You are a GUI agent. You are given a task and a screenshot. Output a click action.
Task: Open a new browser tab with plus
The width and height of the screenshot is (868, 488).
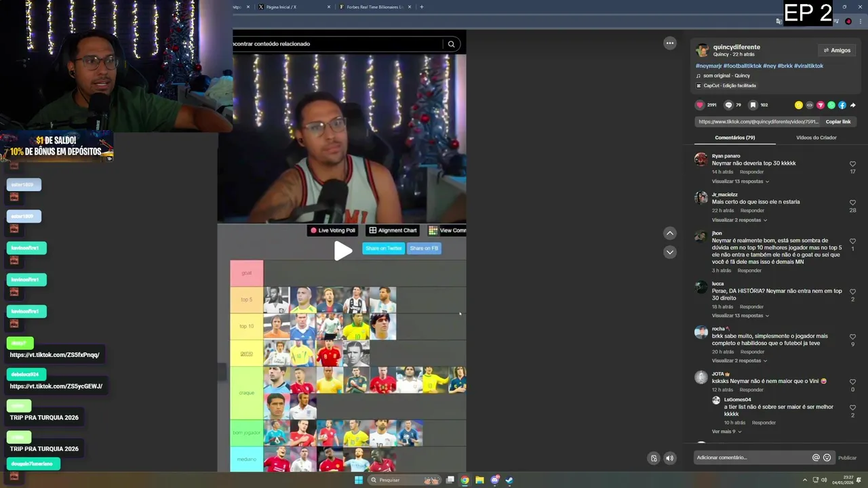(422, 7)
